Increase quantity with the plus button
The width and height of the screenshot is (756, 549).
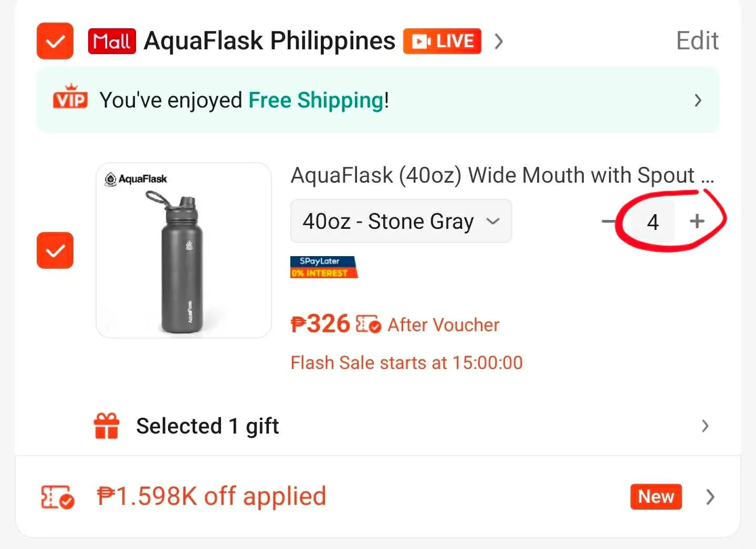[x=697, y=221]
